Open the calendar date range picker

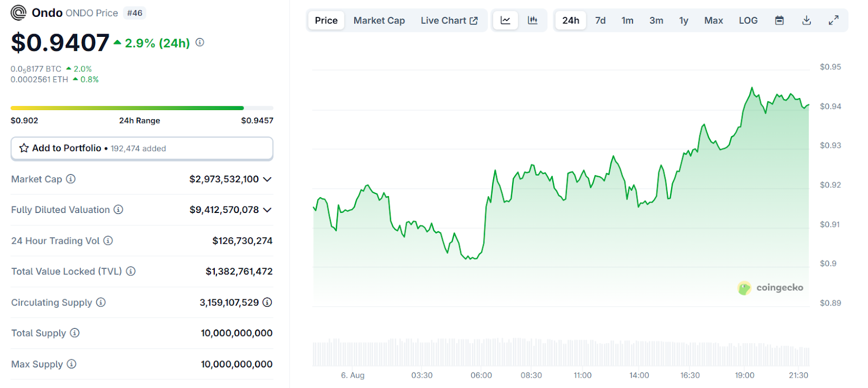779,21
